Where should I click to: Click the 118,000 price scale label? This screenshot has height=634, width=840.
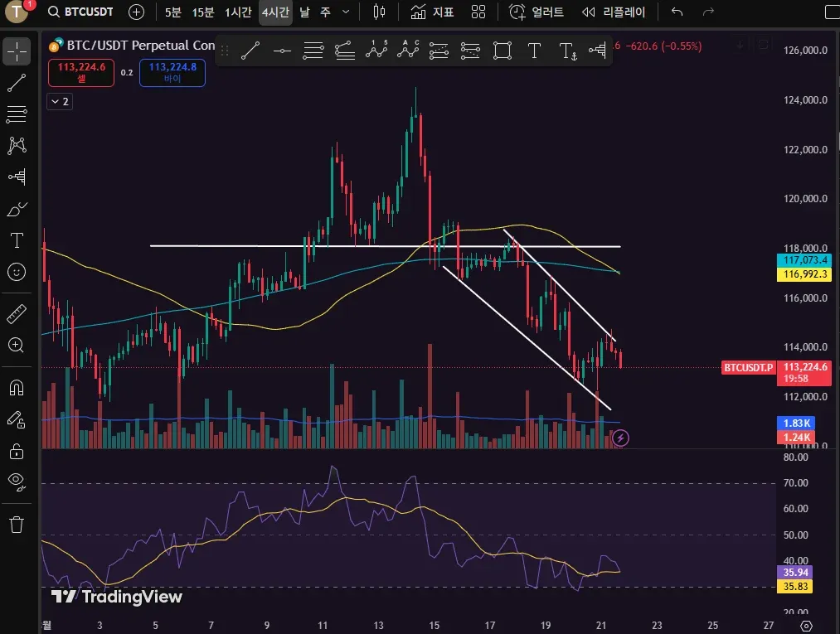coord(805,248)
